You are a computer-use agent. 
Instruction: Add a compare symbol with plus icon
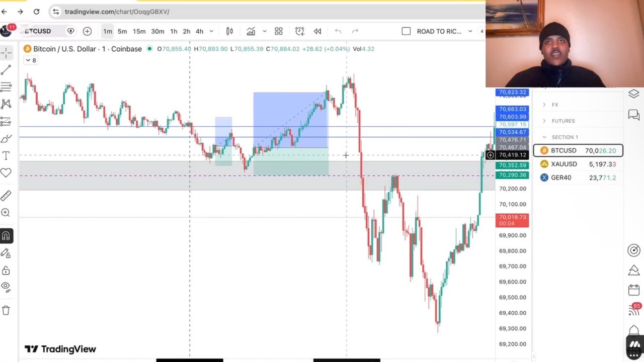coord(87,31)
